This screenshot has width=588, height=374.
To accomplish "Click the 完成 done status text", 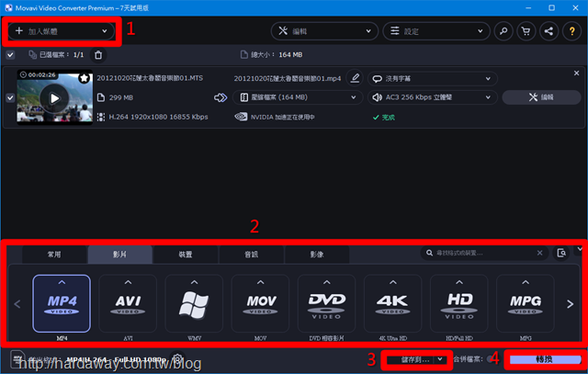I will 389,118.
